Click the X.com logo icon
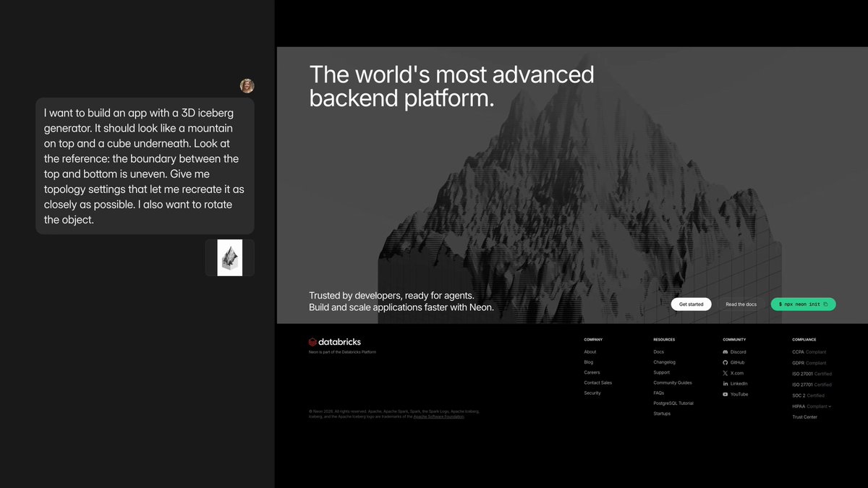868x488 pixels. (726, 373)
